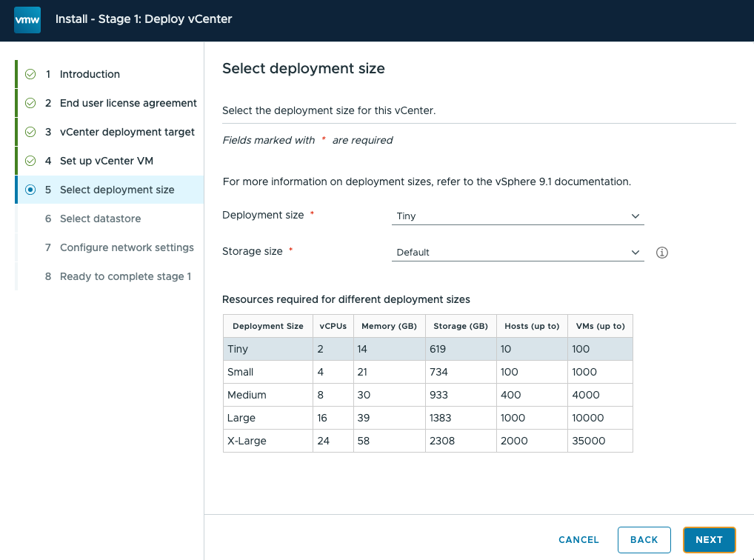This screenshot has width=754, height=560.
Task: Click vCPUs value 24 in X-Large row
Action: pos(323,441)
